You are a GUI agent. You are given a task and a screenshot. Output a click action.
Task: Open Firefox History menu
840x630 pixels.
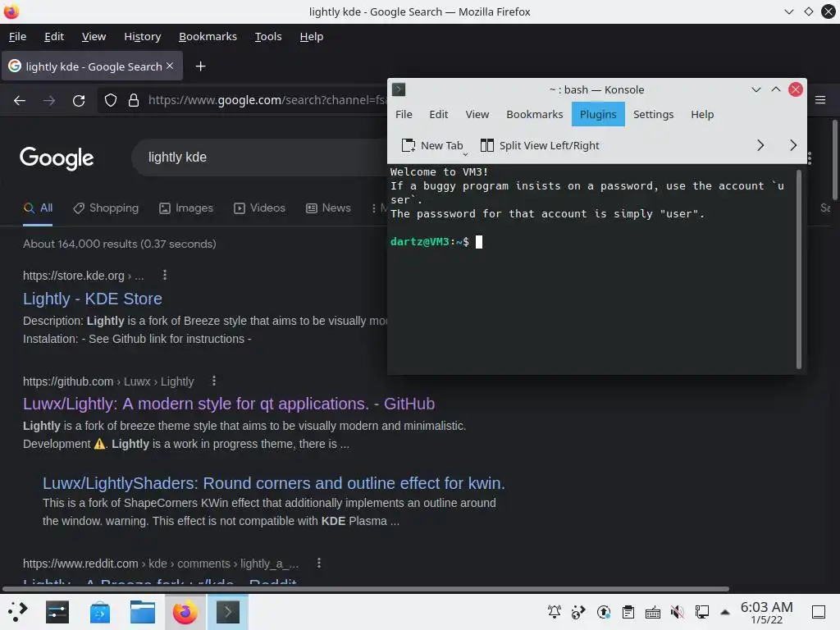tap(143, 36)
